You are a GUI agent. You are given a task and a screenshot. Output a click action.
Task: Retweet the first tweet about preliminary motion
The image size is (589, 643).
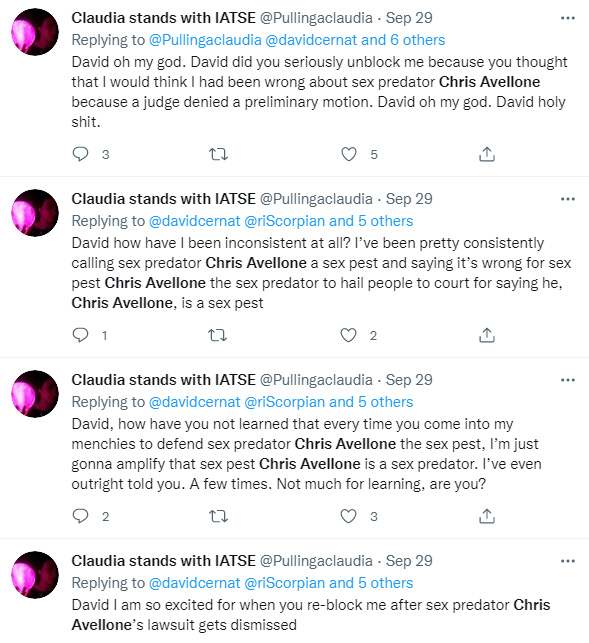(218, 154)
